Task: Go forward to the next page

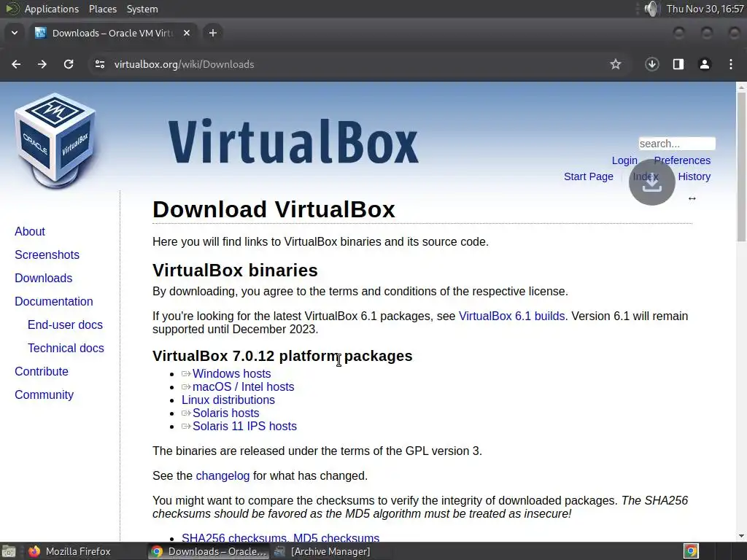Action: (x=42, y=64)
